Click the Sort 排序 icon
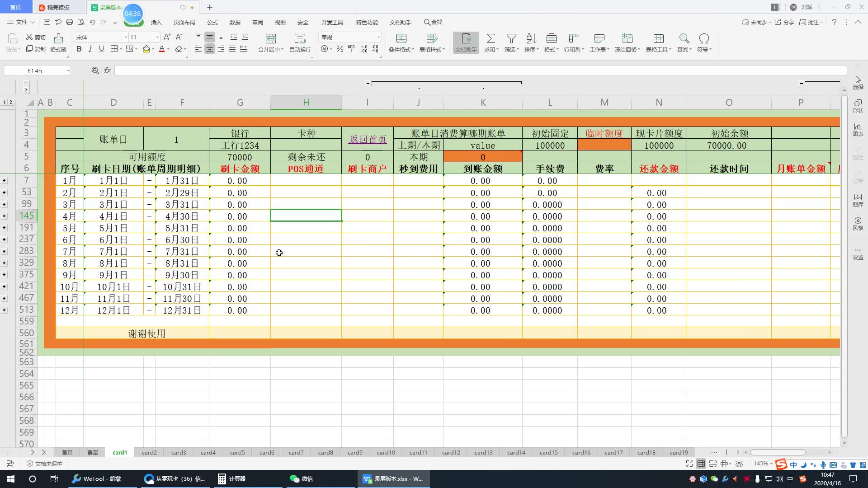Viewport: 868px width, 488px height. (x=531, y=39)
